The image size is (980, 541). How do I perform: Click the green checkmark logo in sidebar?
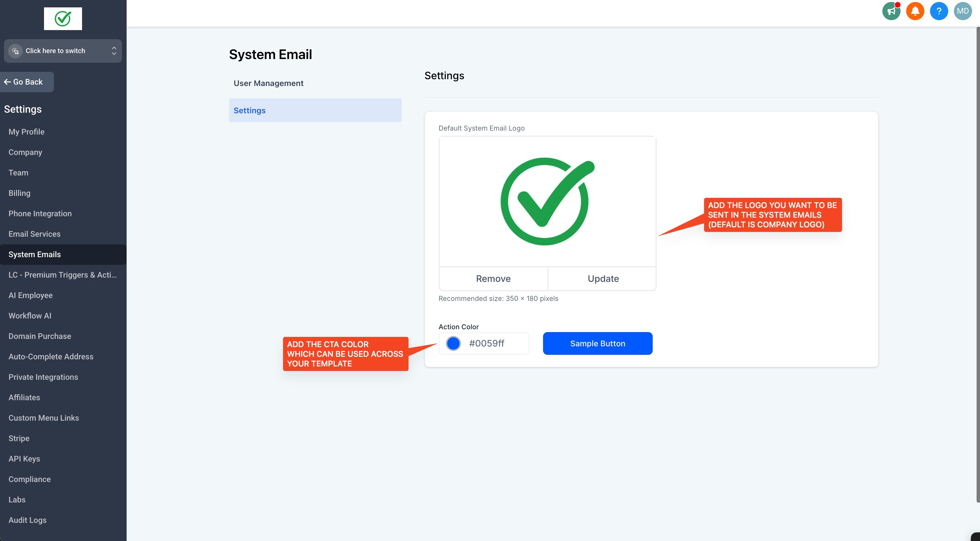point(63,19)
